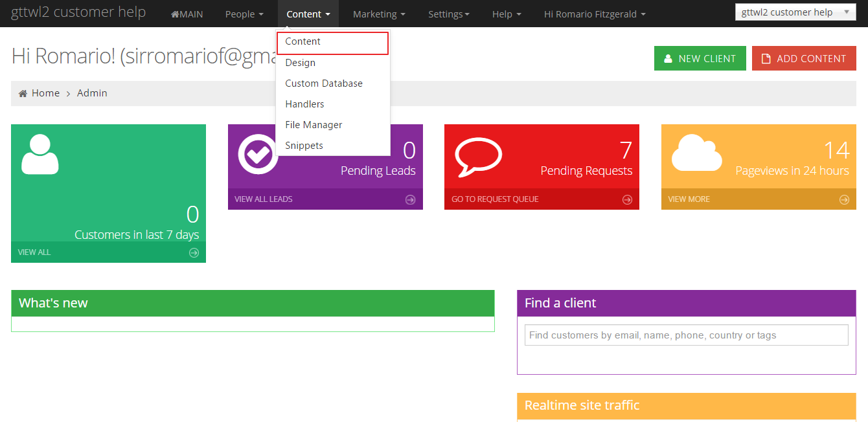Open the gttwl2 customer help site selector
868x422 pixels.
[x=795, y=12]
